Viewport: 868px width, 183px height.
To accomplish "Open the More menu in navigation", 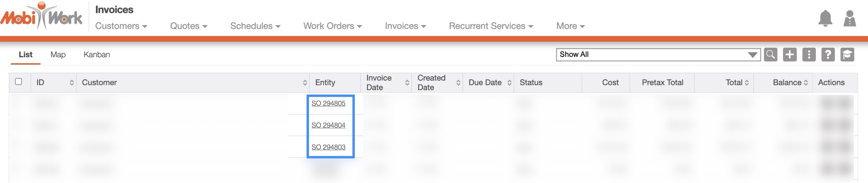I will pyautogui.click(x=570, y=26).
